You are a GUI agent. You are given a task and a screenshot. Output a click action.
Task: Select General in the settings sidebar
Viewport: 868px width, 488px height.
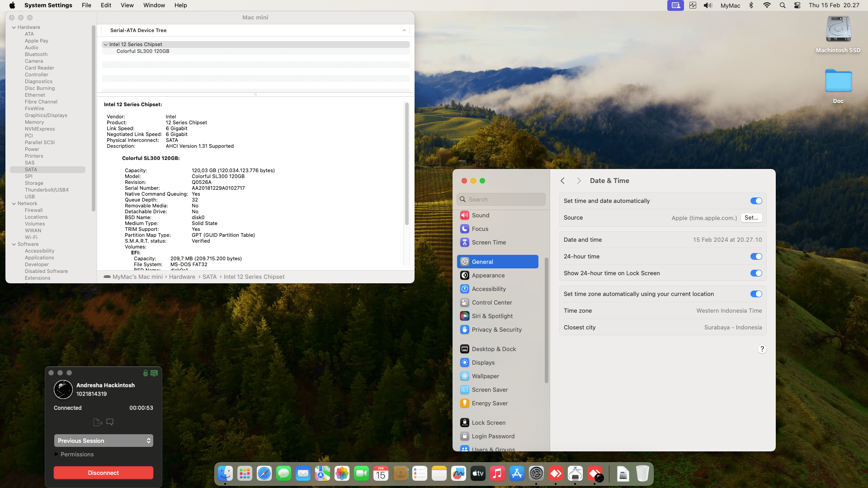point(497,262)
